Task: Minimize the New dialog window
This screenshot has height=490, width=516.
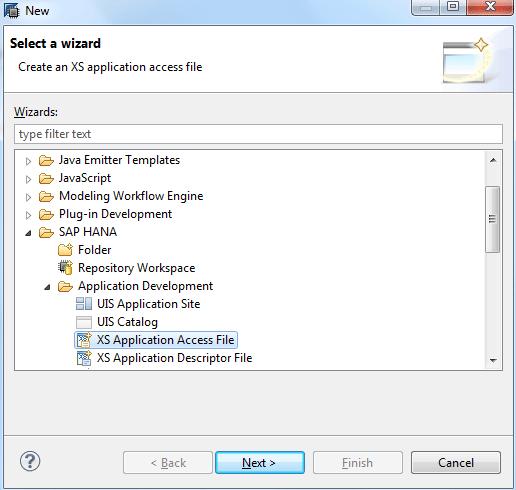Action: (426, 7)
